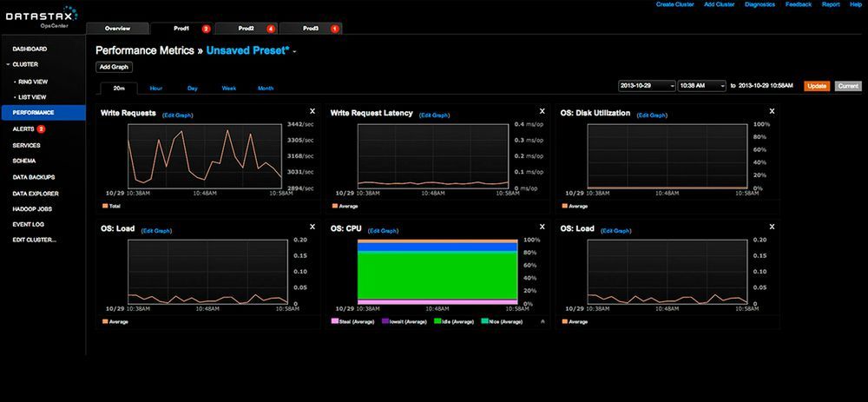Open the start date dropdown 2013-10-29

click(646, 86)
